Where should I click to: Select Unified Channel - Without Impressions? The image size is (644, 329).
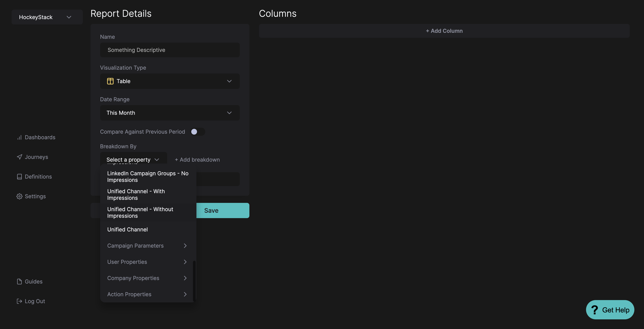click(148, 212)
